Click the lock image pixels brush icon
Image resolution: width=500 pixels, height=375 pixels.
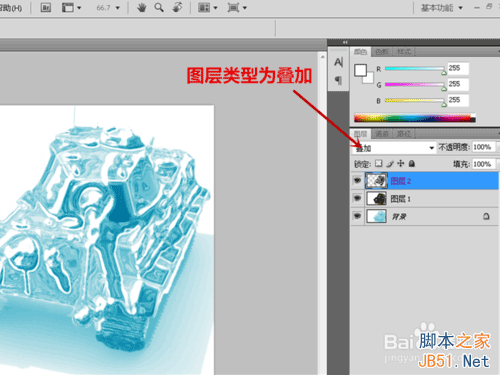tap(390, 164)
